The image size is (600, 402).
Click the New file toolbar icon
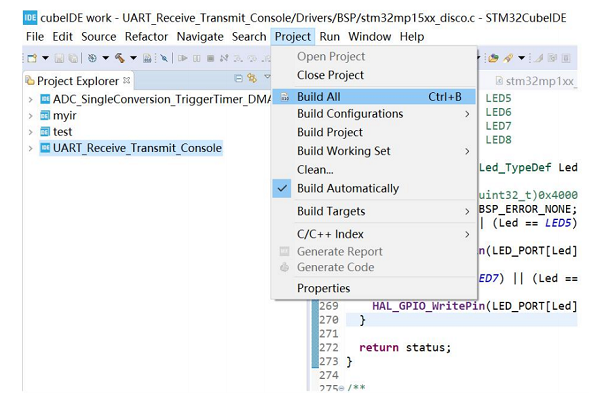(x=33, y=58)
